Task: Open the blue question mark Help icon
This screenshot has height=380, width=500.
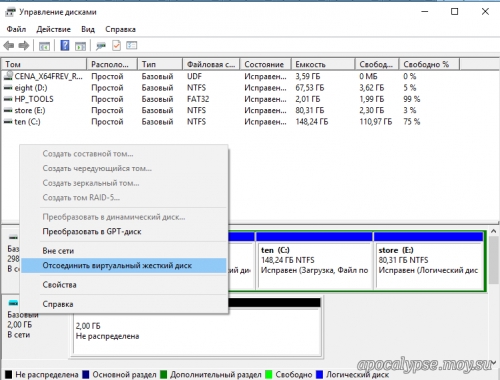Action: coord(65,45)
